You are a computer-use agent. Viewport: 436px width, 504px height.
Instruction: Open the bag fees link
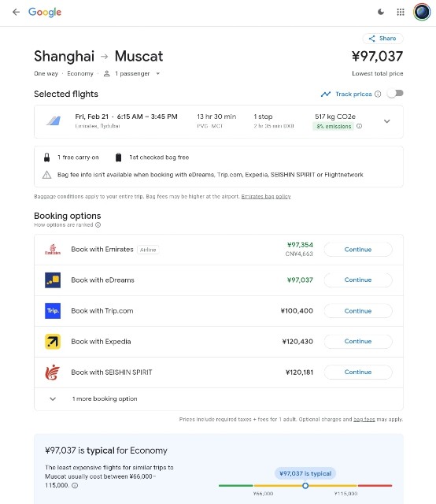click(364, 420)
